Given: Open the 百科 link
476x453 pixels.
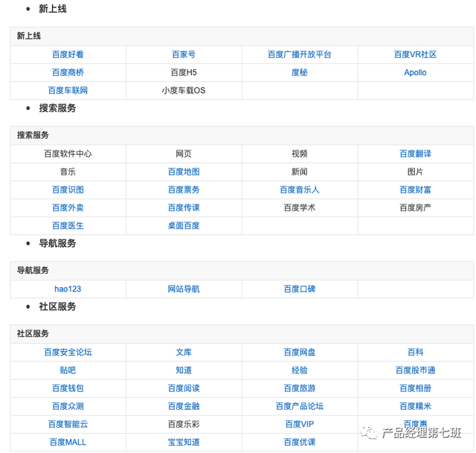Looking at the screenshot, I should [415, 353].
